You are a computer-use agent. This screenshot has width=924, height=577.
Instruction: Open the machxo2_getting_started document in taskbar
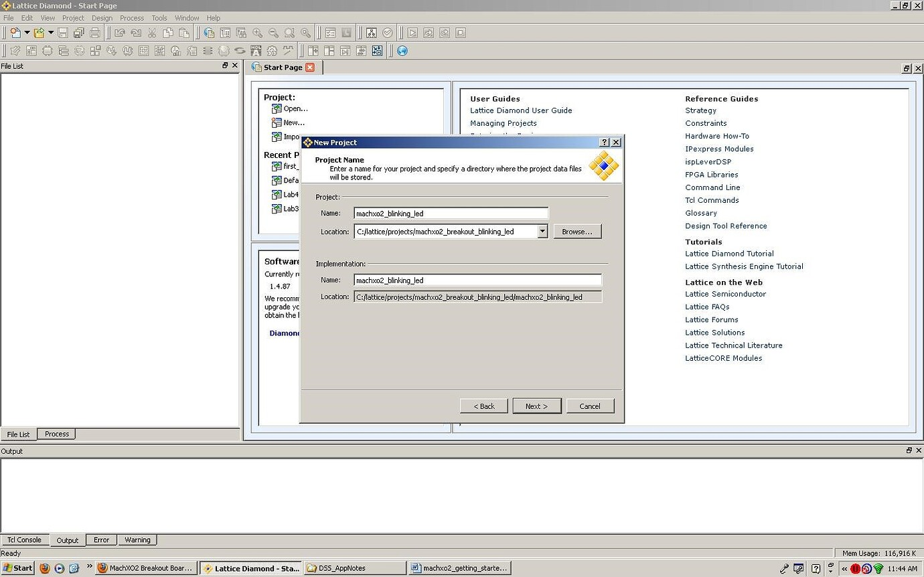[x=459, y=568]
